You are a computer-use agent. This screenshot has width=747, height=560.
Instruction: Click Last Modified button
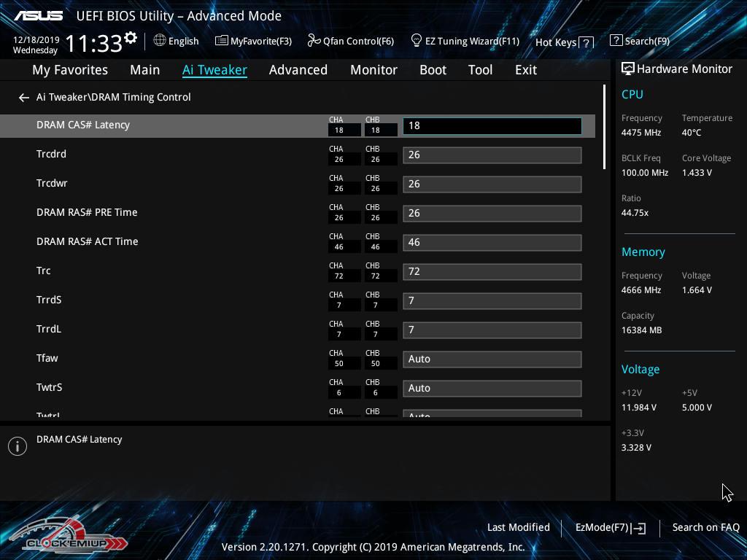point(518,527)
